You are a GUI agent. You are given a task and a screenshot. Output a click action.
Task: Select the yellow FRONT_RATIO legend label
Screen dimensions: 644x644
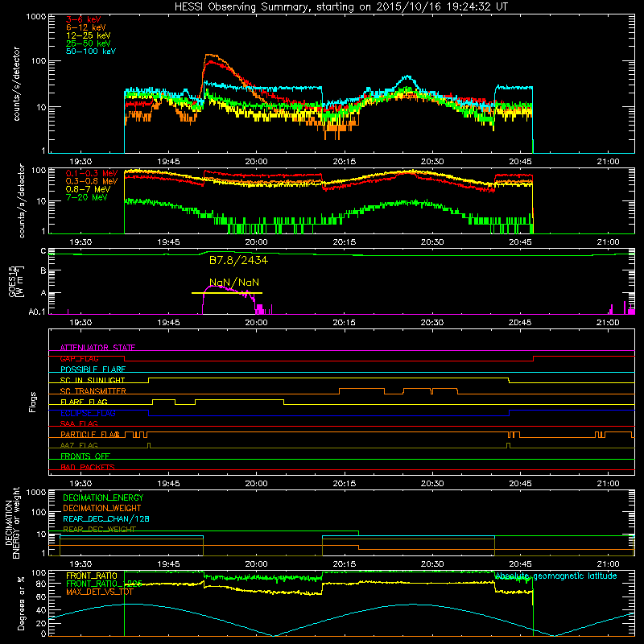point(92,576)
